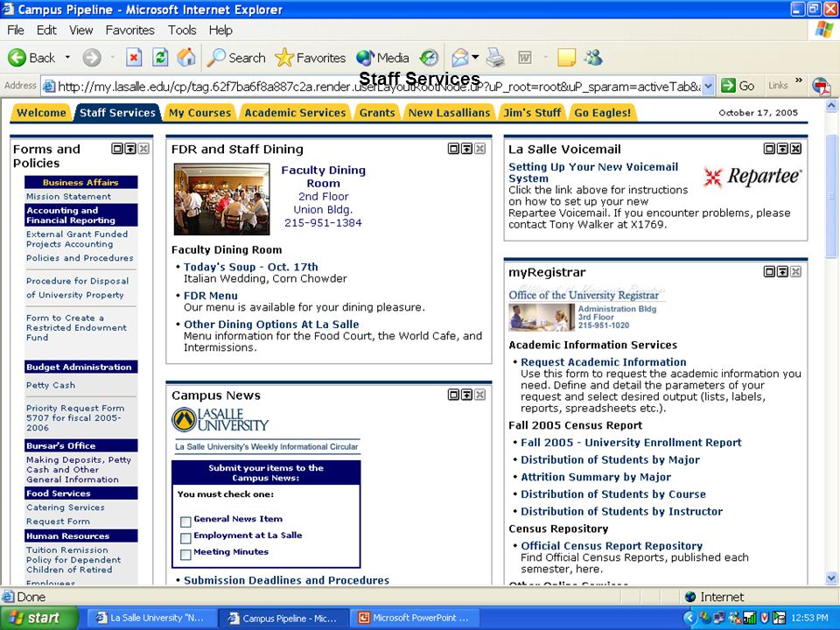
Task: Minimize the FDR and Staff Dining channel
Action: tap(466, 149)
